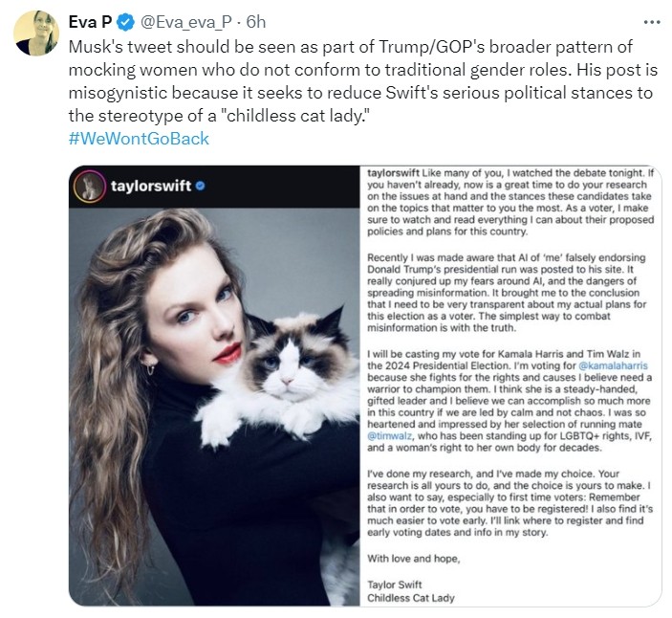This screenshot has height=618, width=672.
Task: Click the verified badge beside Eva P
Action: point(127,22)
